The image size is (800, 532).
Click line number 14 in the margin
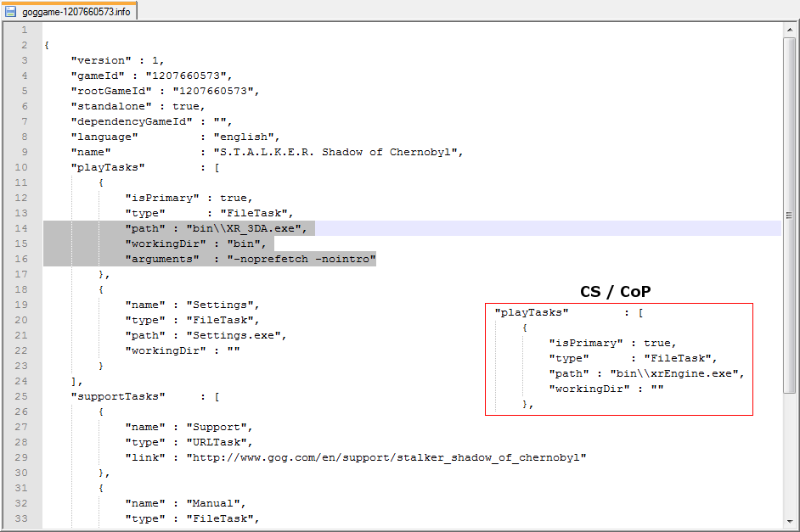click(x=21, y=228)
